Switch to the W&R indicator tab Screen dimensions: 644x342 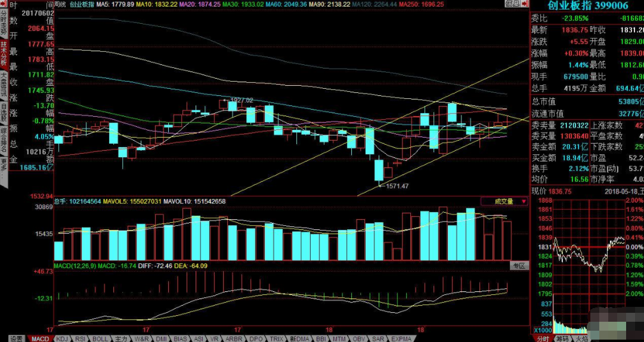coord(142,338)
